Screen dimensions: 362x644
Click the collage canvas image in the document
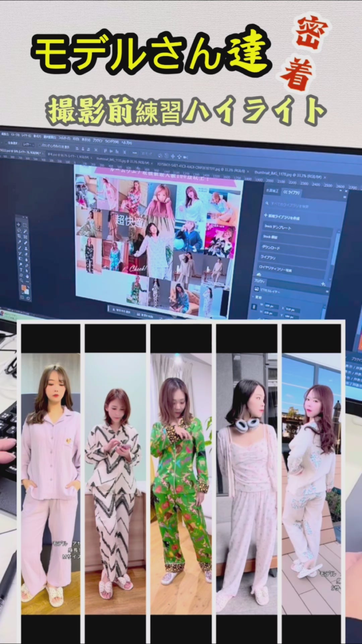(158, 241)
